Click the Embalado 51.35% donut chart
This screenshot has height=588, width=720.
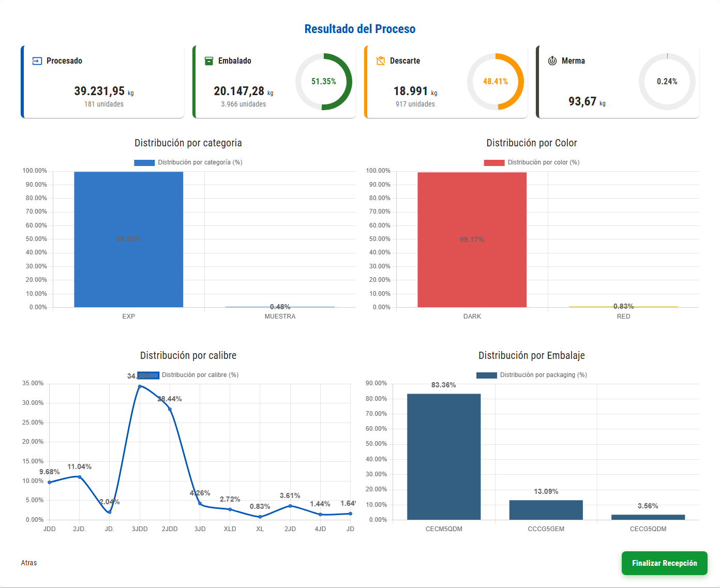(324, 82)
